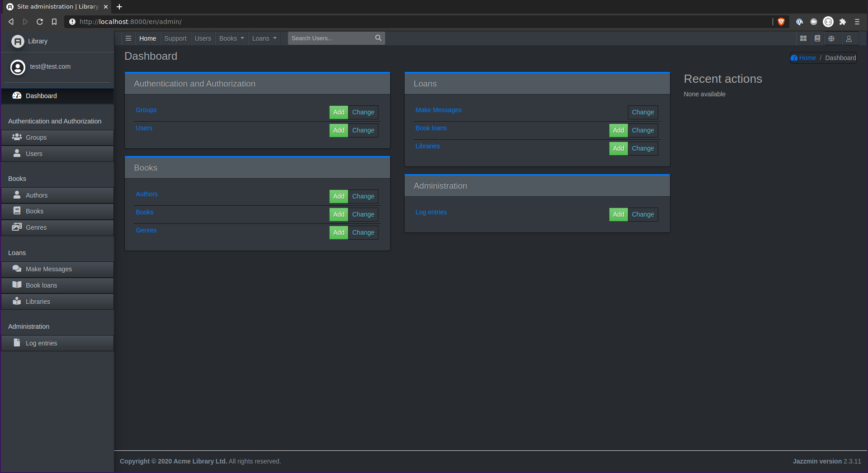Click the Make Messages chat bubbles icon
The width and height of the screenshot is (868, 473).
pos(17,269)
